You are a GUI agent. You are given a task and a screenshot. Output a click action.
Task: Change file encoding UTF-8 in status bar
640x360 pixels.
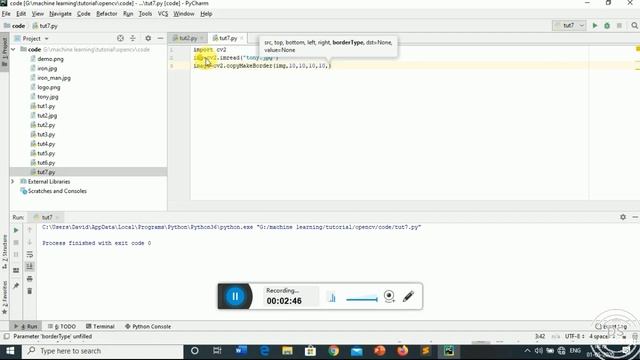[x=574, y=336]
